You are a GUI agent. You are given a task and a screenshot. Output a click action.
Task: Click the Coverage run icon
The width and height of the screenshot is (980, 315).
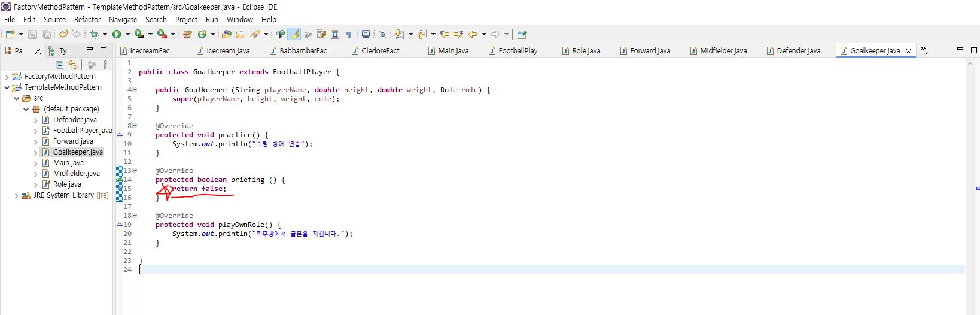(x=139, y=34)
